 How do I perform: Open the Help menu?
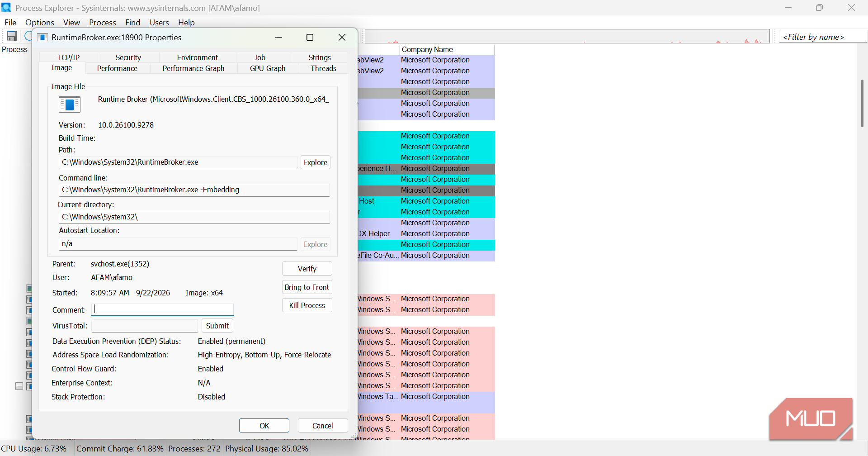(186, 23)
